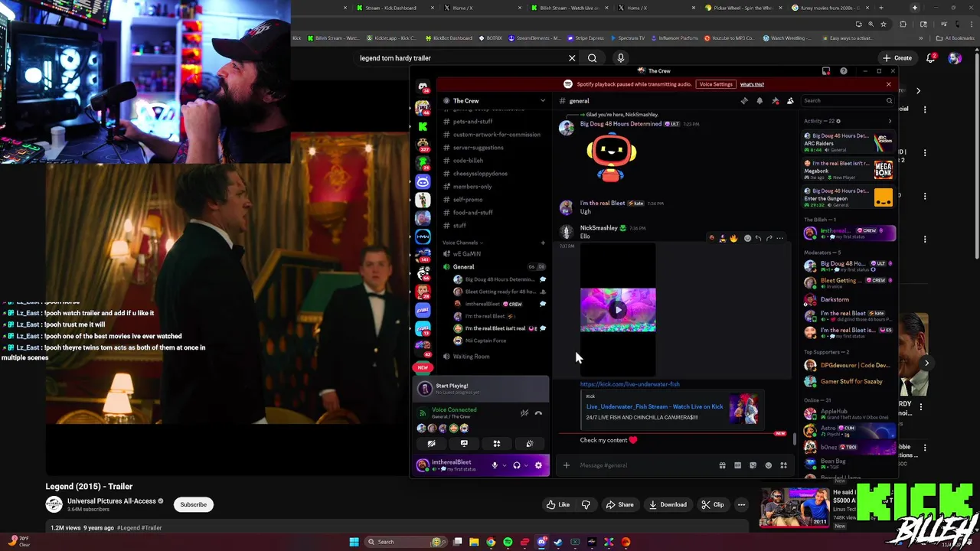
Task: Search YouTube with voice microphone
Action: point(621,58)
